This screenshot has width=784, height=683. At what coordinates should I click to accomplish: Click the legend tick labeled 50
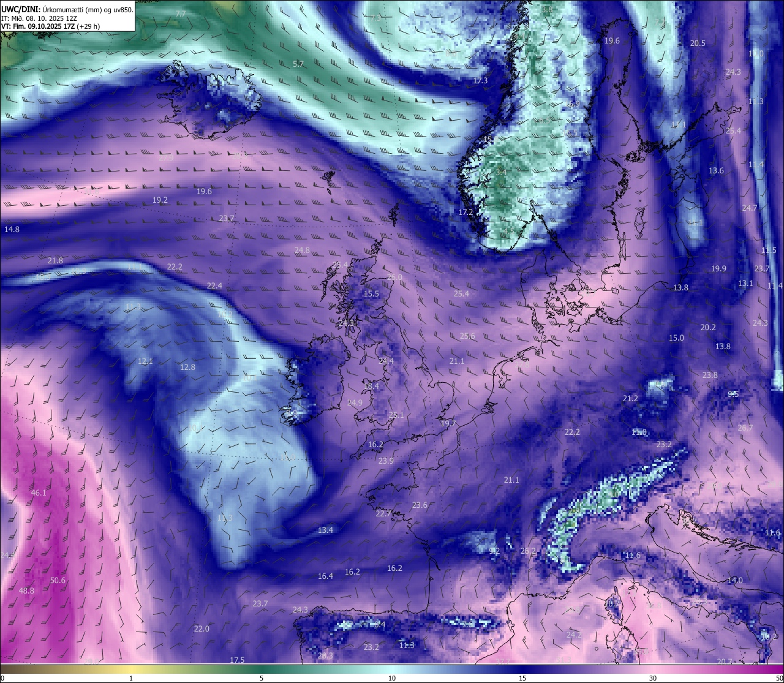[778, 678]
